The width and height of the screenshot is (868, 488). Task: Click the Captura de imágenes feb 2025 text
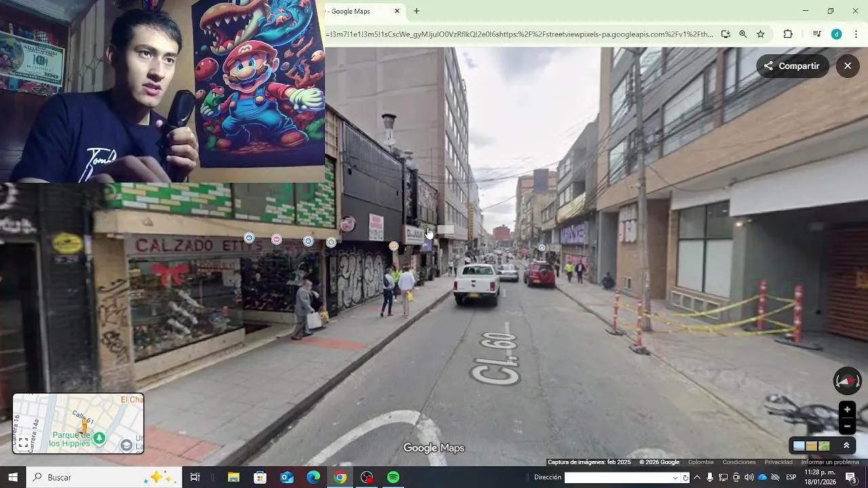(589, 462)
